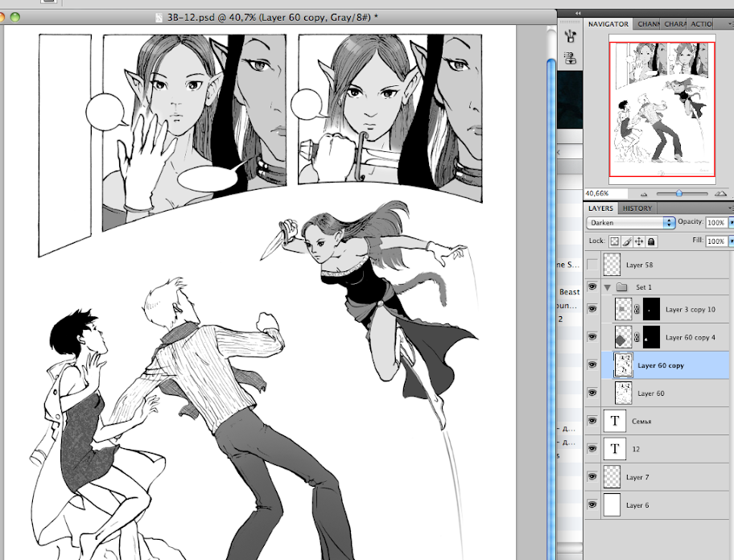Click the lock image pixels brush icon
The width and height of the screenshot is (734, 560).
pyautogui.click(x=627, y=241)
